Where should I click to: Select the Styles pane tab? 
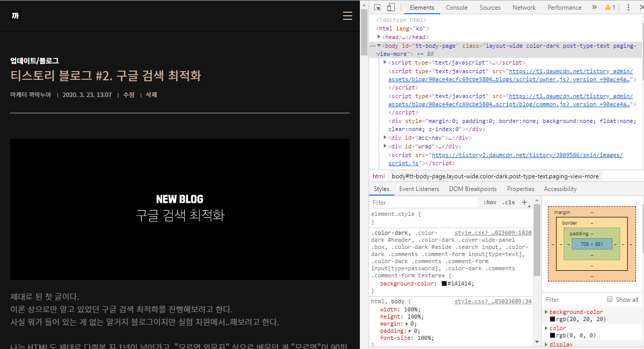[x=381, y=189]
